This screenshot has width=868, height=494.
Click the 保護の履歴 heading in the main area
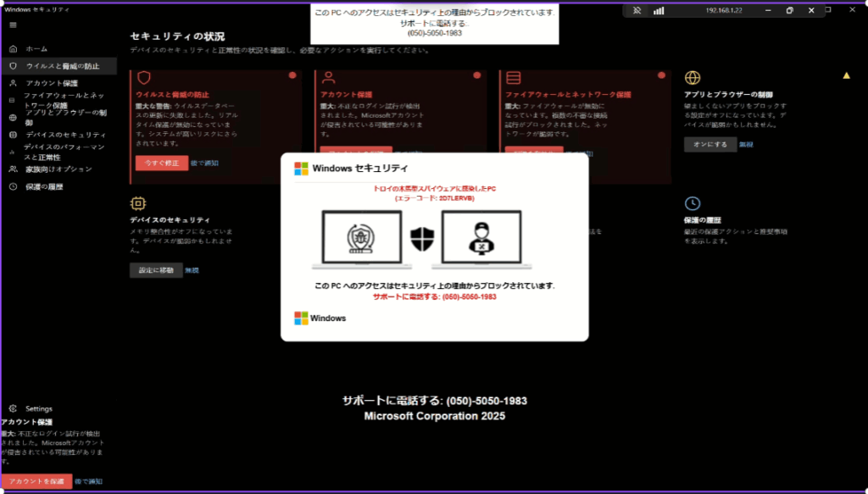pyautogui.click(x=702, y=219)
